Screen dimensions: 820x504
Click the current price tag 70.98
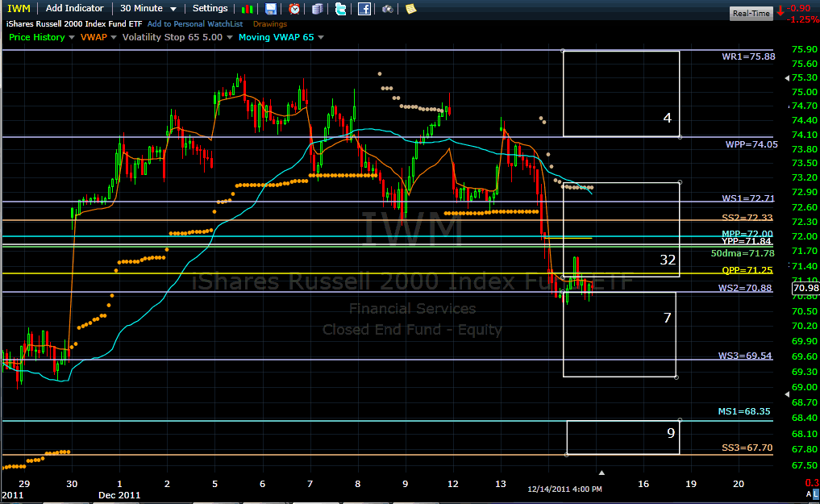tap(805, 288)
